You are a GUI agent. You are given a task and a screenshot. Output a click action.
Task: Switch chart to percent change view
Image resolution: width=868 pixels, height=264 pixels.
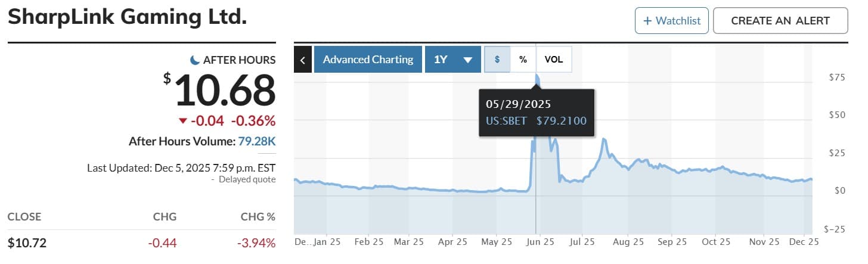[x=523, y=60]
